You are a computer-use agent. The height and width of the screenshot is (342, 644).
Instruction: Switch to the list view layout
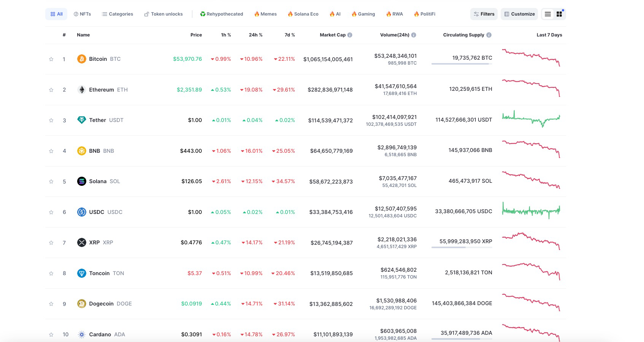(x=548, y=14)
